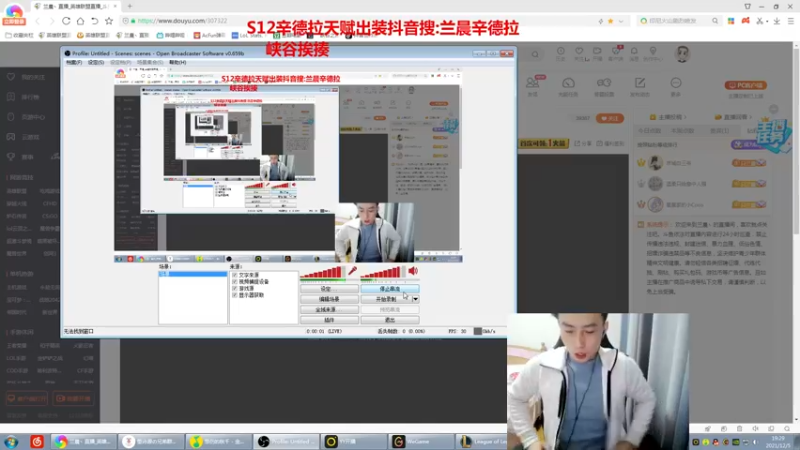Mute desktop audio via OBS speaker icon
The width and height of the screenshot is (800, 450).
point(413,271)
